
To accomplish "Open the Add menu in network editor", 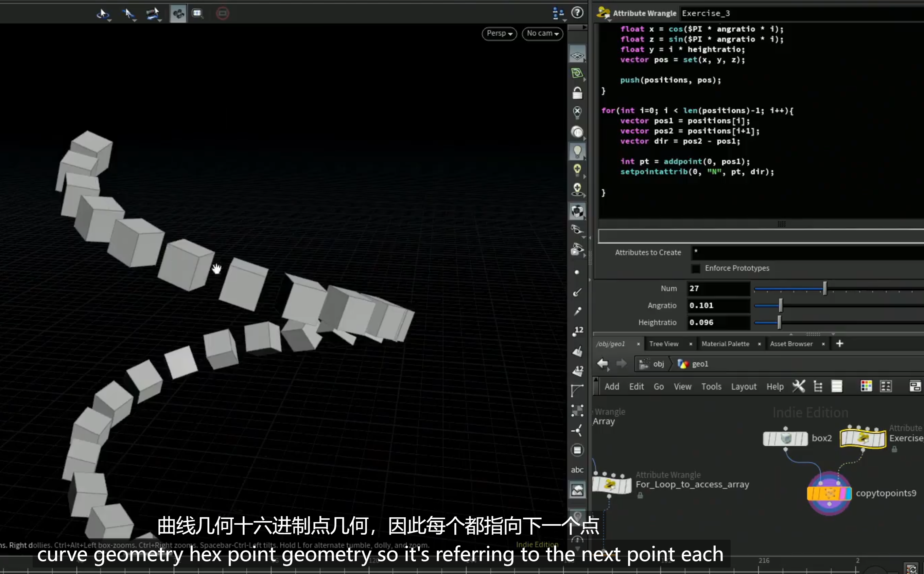I will (x=611, y=387).
